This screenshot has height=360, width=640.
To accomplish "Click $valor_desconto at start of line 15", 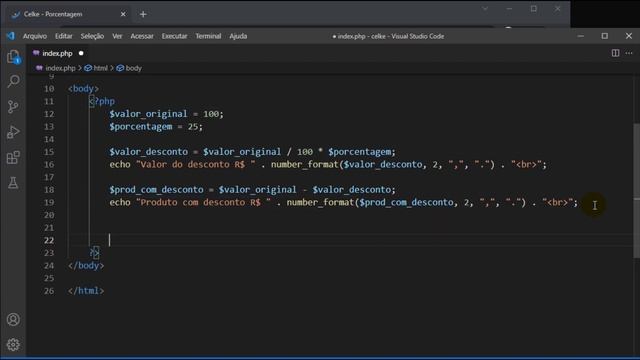I will point(149,152).
